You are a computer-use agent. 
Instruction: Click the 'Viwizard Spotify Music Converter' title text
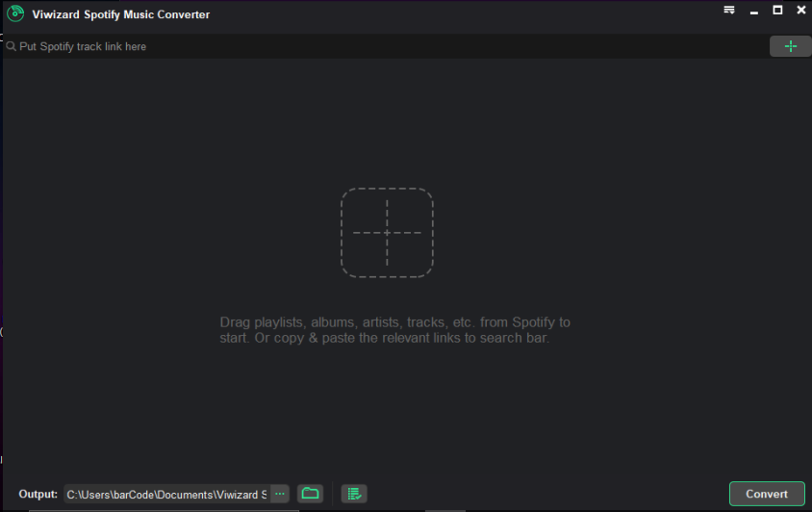tap(120, 14)
